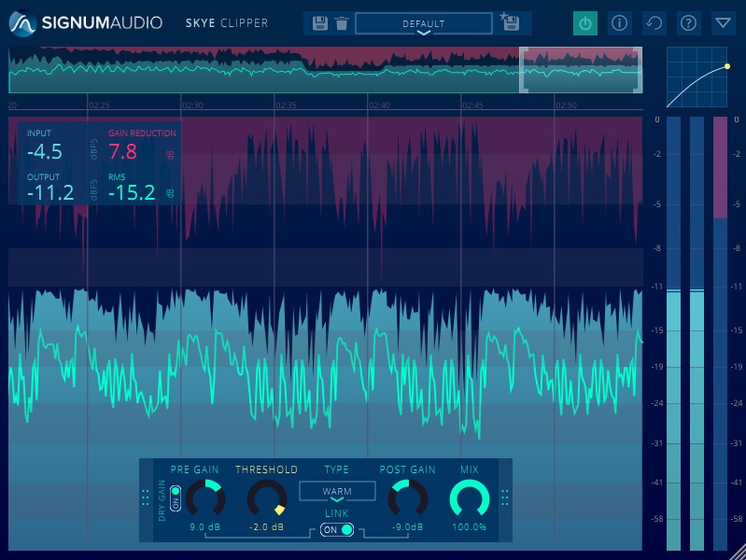This screenshot has height=560, width=746.
Task: Click the SKYE CLIPPER title text
Action: coord(227,22)
